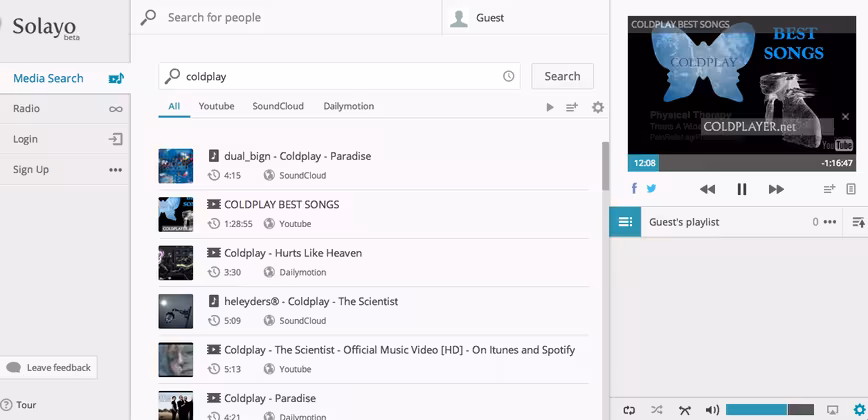This screenshot has width=868, height=420.
Task: Mute the volume
Action: [712, 410]
